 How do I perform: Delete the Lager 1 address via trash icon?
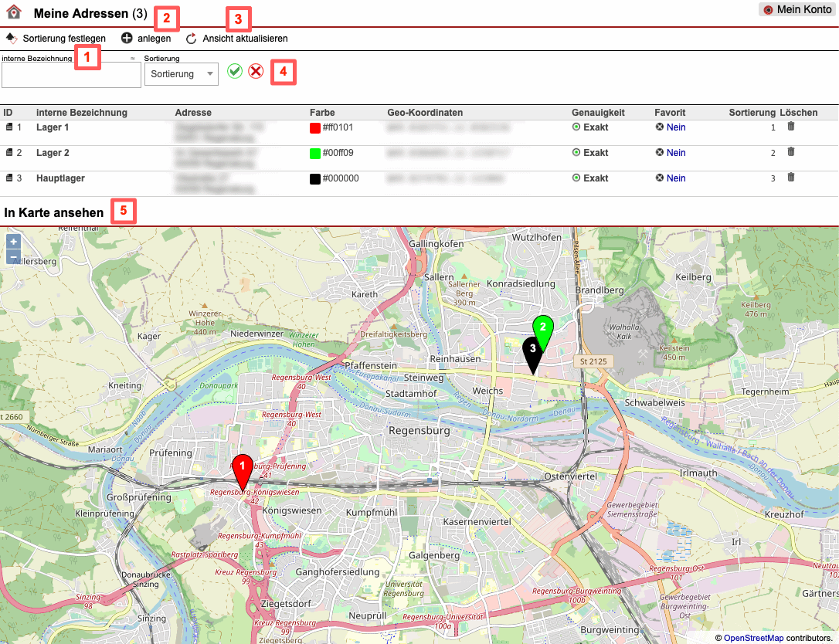[790, 127]
